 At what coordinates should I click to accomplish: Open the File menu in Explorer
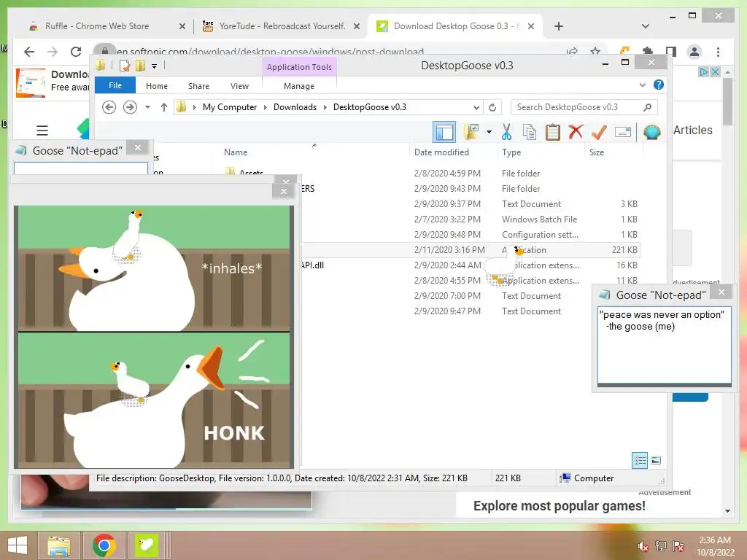click(115, 85)
